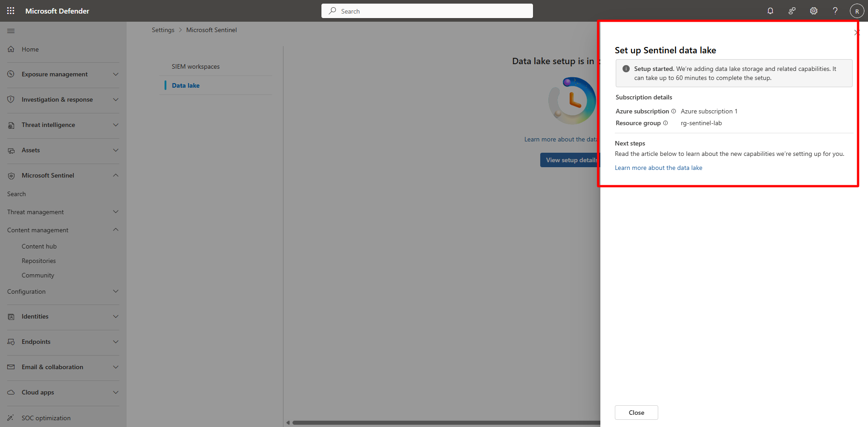
Task: Click in the top Search box
Action: click(427, 11)
